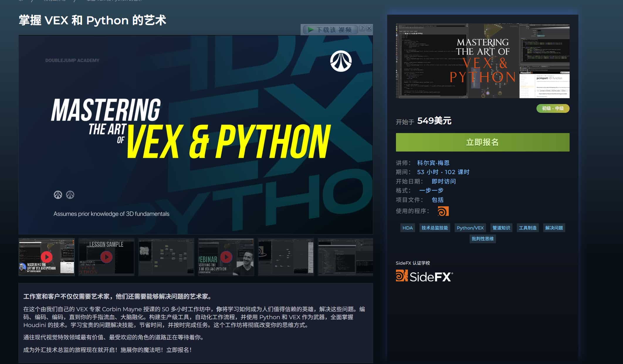
Task: Open instructor 科尔宾·梅恩 profile link
Action: 433,163
